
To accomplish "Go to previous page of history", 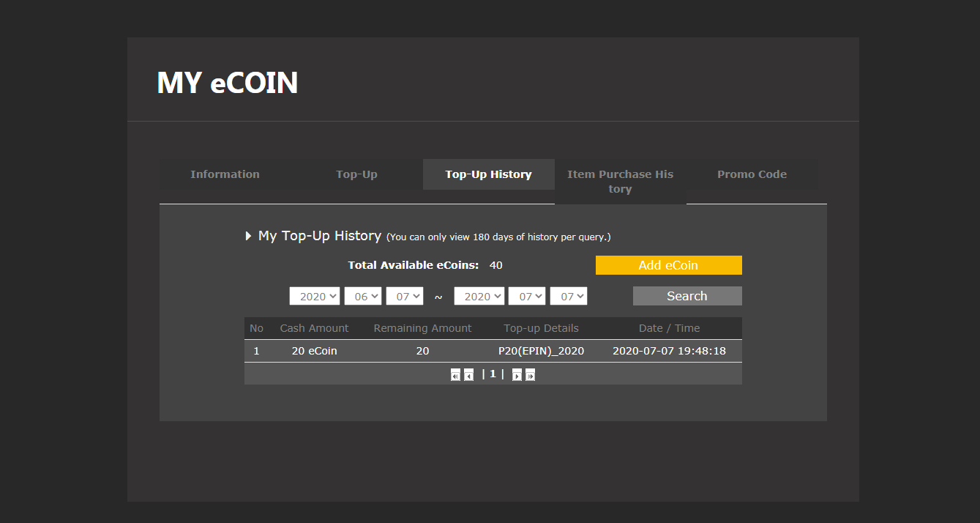I will tap(468, 375).
